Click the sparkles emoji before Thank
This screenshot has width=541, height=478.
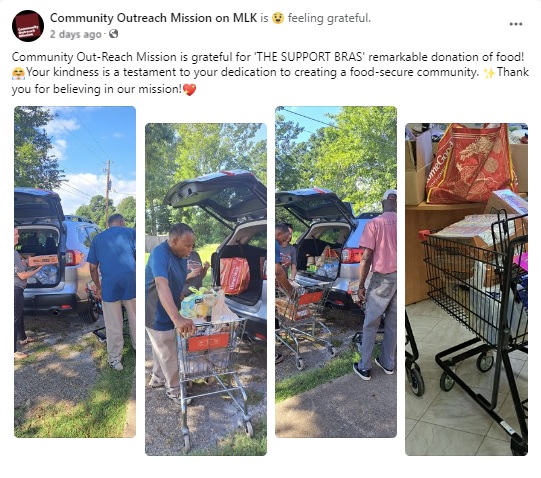pos(488,73)
